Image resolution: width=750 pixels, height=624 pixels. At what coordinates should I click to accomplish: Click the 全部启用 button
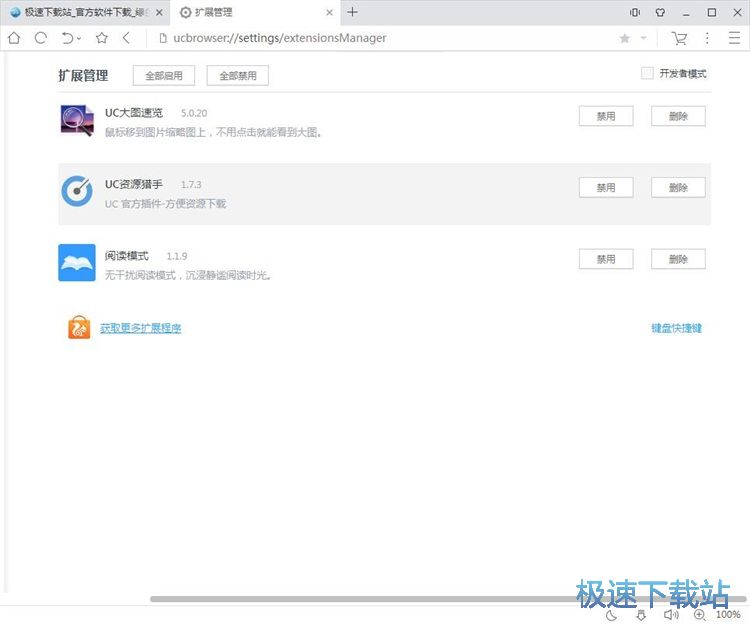(164, 76)
